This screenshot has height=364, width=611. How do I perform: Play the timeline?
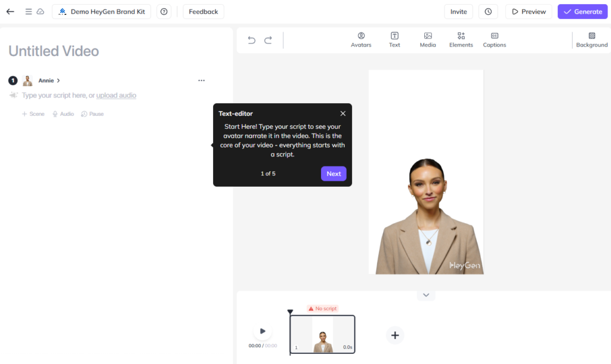pyautogui.click(x=263, y=331)
